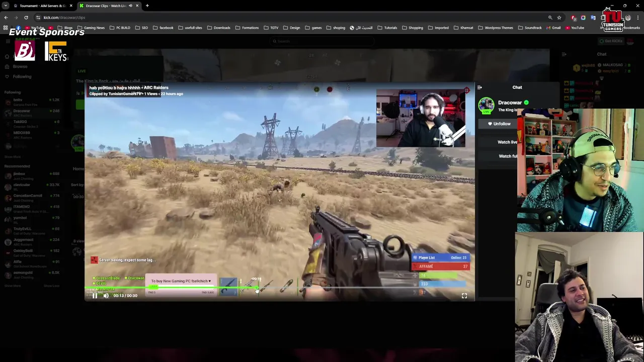The image size is (644, 362).
Task: Open the Design bookmark folder
Action: 292,28
